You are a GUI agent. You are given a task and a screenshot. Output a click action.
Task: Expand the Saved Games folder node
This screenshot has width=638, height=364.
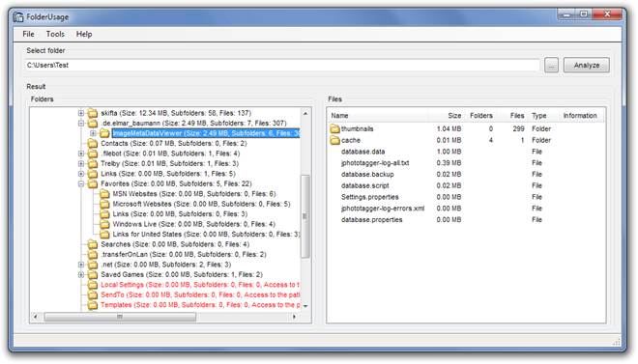(81, 274)
